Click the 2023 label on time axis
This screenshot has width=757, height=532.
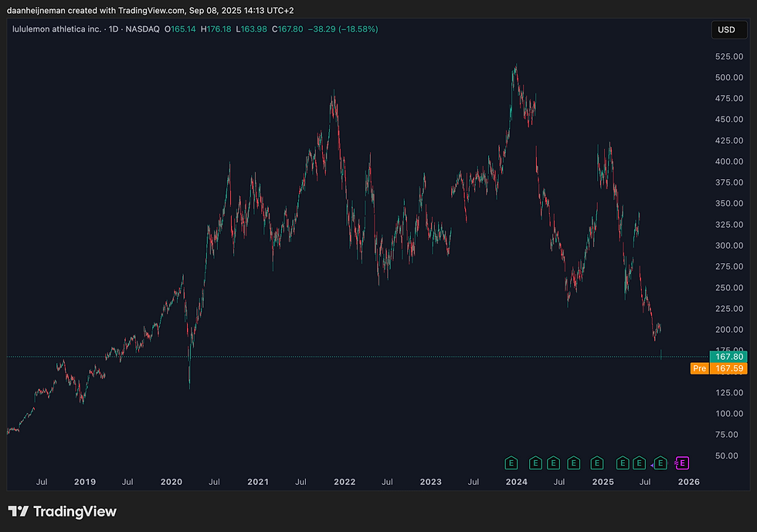[x=431, y=482]
